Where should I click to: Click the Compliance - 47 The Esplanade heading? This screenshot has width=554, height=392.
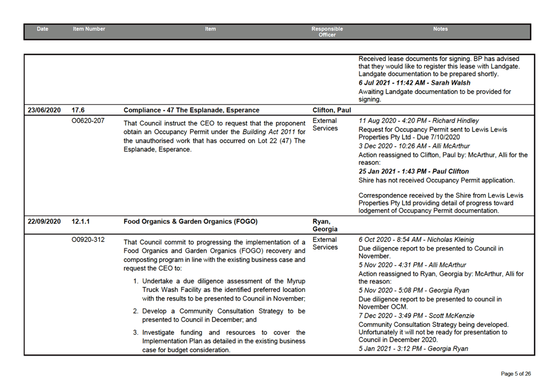click(191, 110)
